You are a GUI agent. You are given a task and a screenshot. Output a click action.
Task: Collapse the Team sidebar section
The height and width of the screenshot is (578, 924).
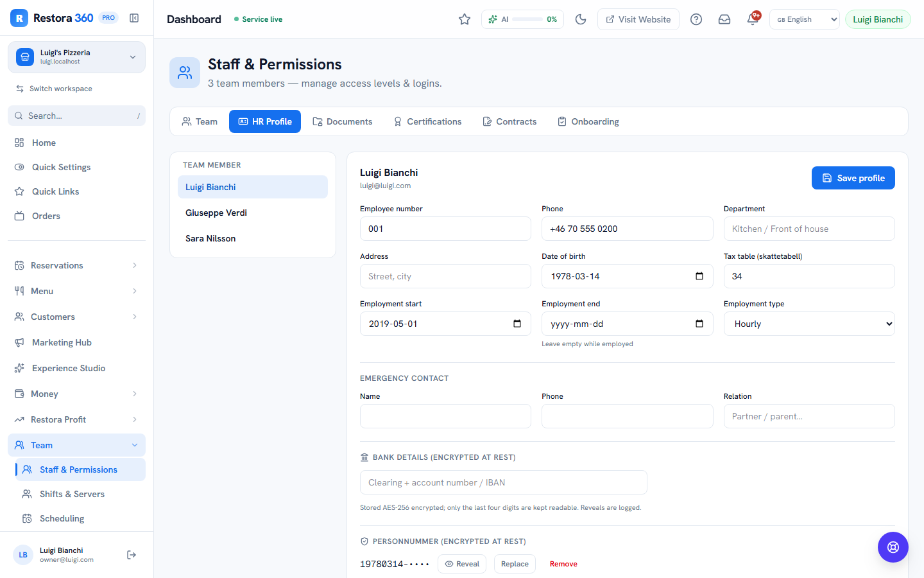click(x=76, y=445)
